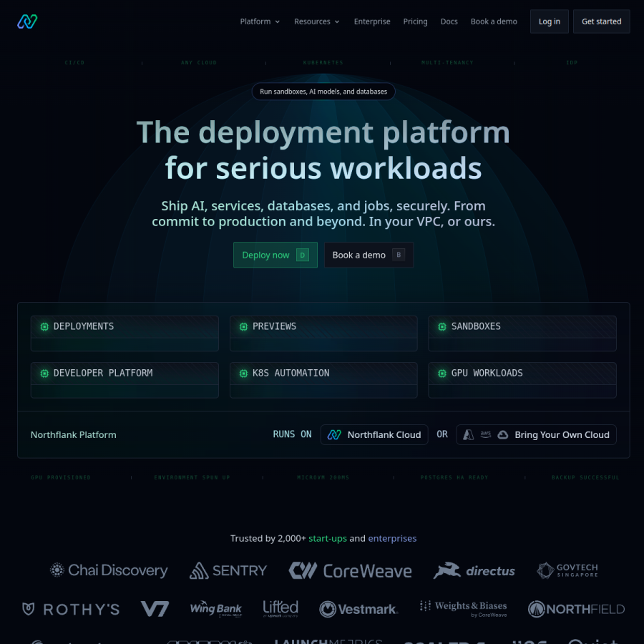Click the directus logo
Image resolution: width=644 pixels, height=644 pixels.
[x=474, y=570]
